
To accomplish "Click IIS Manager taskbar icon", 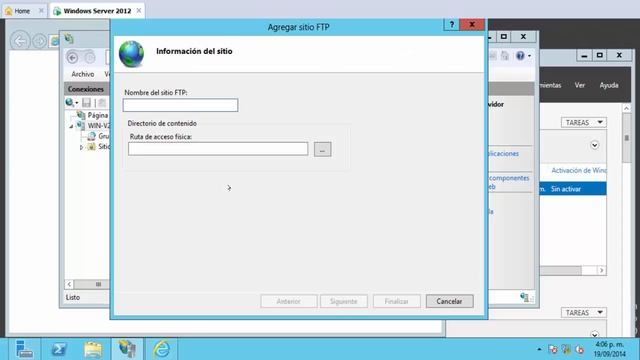I will (x=127, y=349).
